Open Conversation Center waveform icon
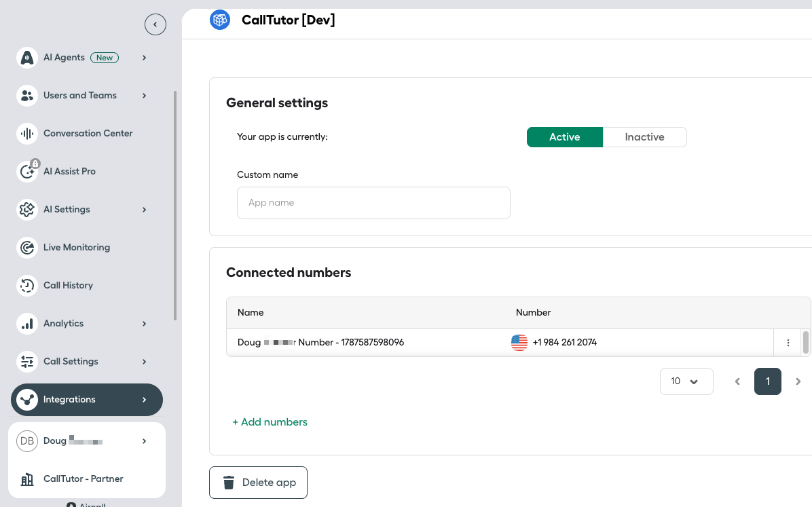812x507 pixels. coord(27,134)
